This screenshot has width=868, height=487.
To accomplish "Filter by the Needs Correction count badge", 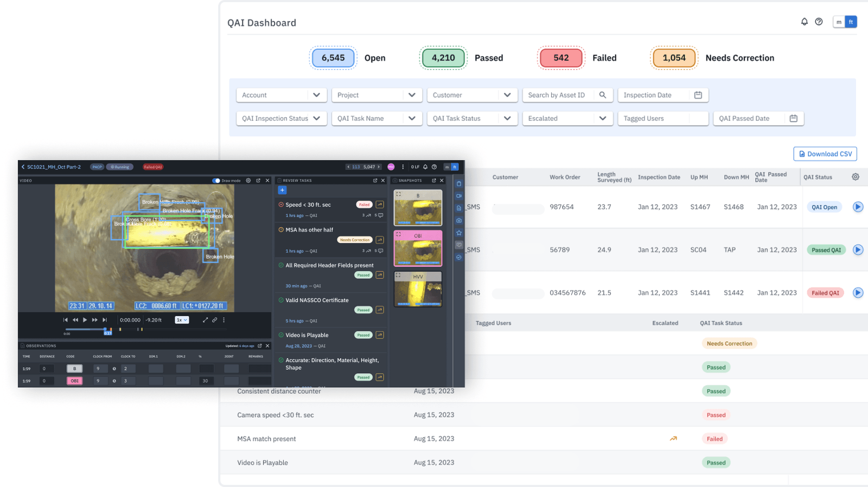I will (674, 58).
